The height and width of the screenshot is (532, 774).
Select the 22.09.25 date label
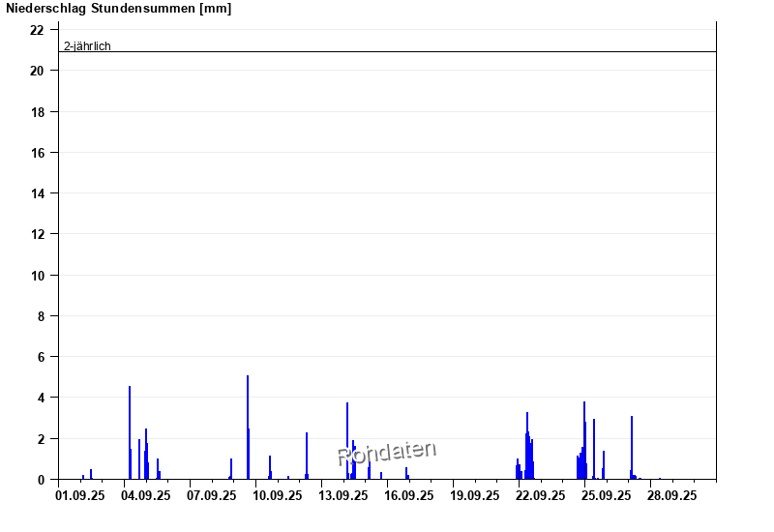tap(541, 495)
